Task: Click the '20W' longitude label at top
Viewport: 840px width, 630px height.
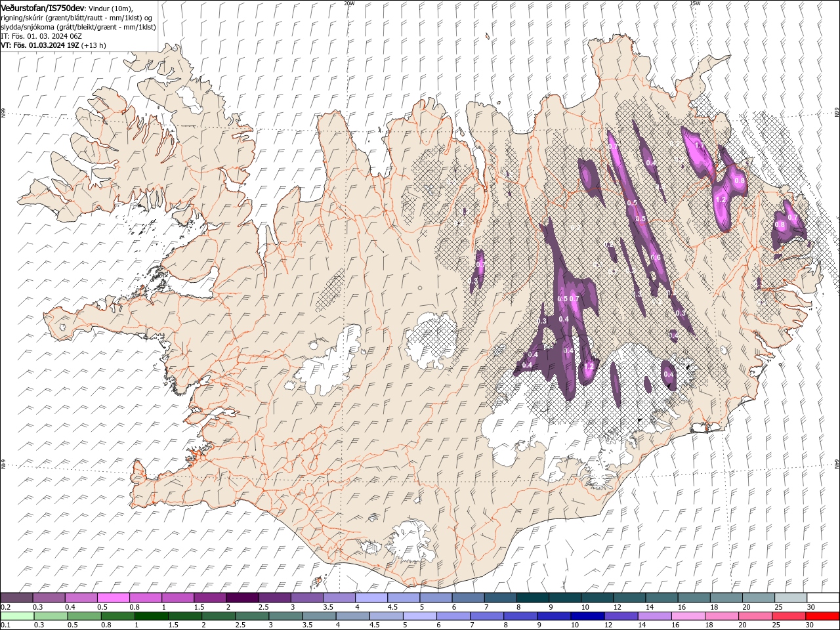Action: (349, 3)
